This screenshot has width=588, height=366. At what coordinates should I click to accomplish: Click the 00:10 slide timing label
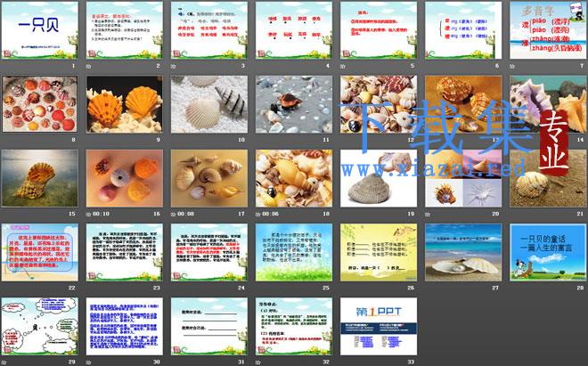coord(102,214)
